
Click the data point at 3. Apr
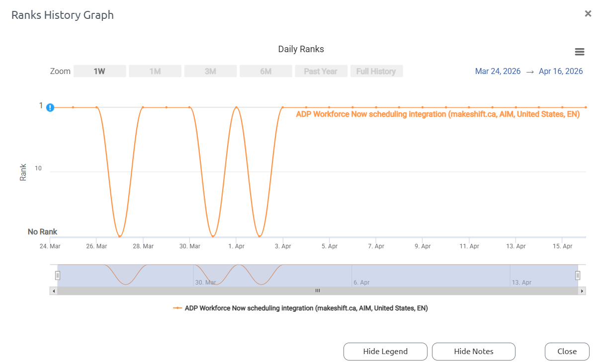tap(283, 107)
